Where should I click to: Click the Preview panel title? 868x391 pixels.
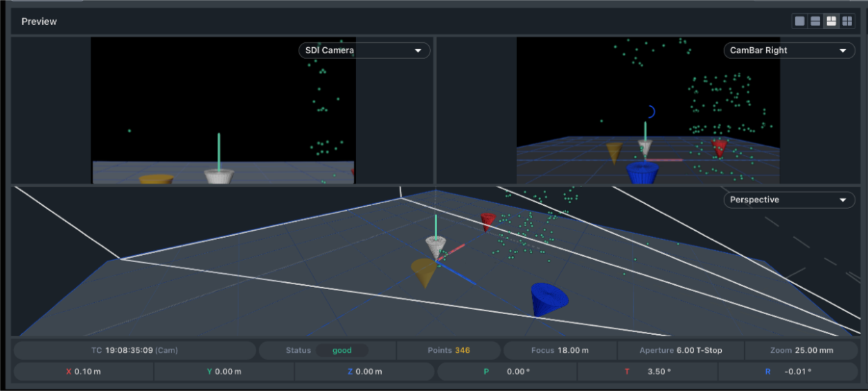(x=39, y=21)
